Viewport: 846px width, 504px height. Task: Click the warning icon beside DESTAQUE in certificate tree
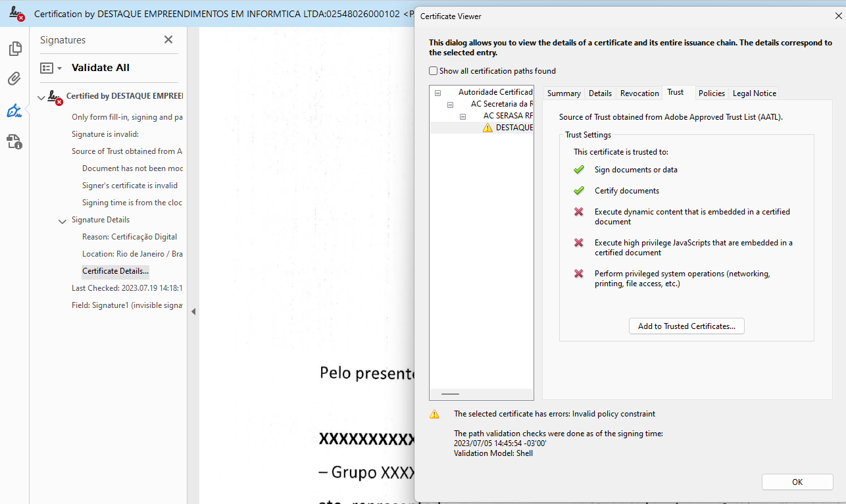pos(487,127)
